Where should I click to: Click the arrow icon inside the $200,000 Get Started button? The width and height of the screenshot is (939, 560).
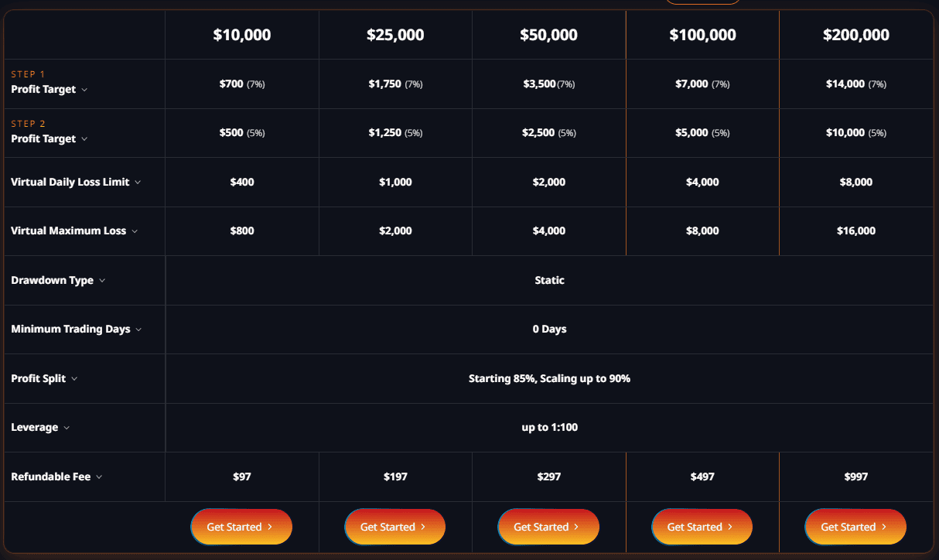click(x=886, y=527)
